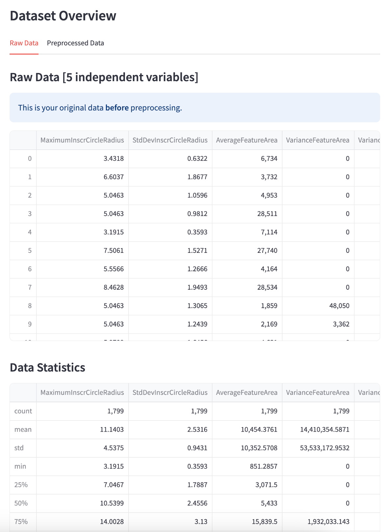Click cell value 4,953 in row 2
Viewport: 392px width, 532px height.
247,196
